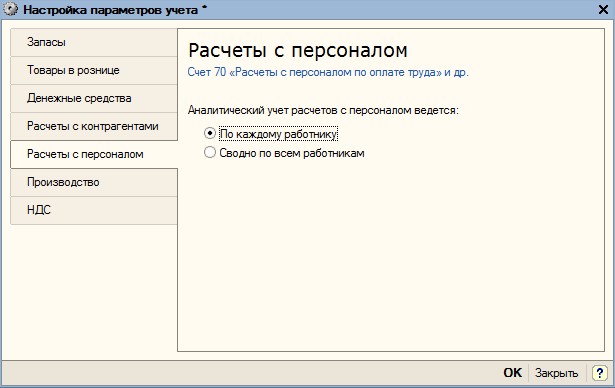Click the active Расчеты с персоналом tab
Viewport: 615px width, 388px height.
(94, 155)
